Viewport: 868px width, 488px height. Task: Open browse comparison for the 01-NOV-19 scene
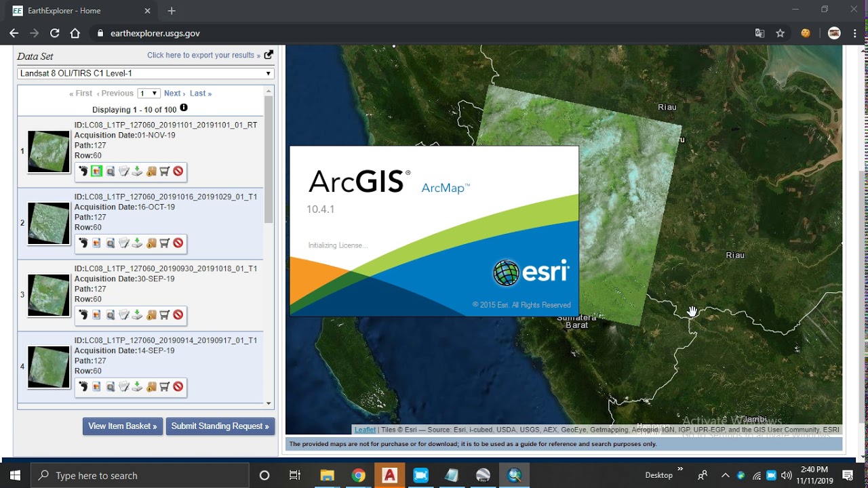point(110,171)
